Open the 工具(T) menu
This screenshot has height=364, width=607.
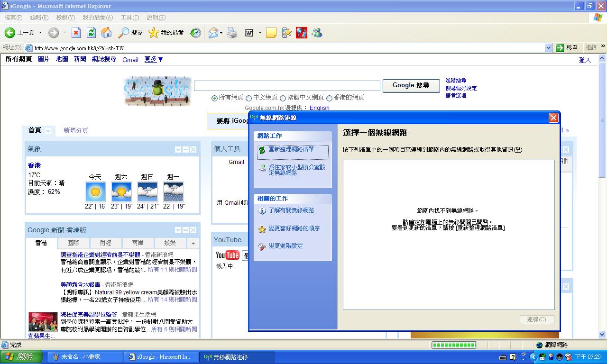tap(129, 18)
